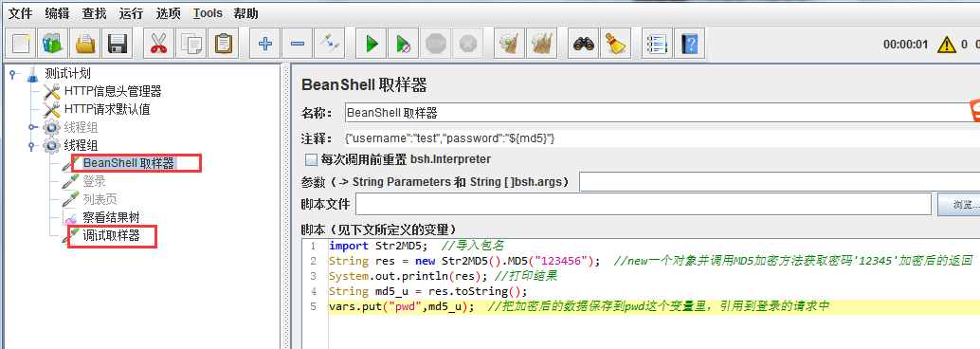Open the 编辑 menu

pos(58,13)
